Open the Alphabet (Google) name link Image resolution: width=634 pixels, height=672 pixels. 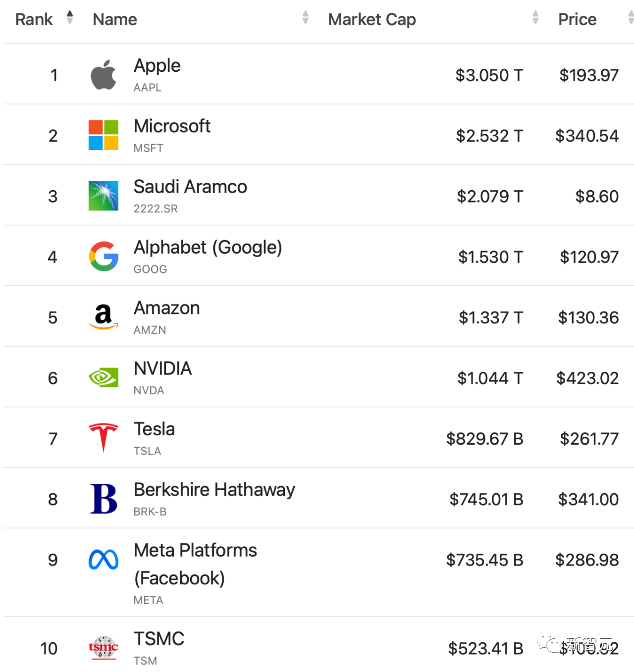pyautogui.click(x=208, y=247)
